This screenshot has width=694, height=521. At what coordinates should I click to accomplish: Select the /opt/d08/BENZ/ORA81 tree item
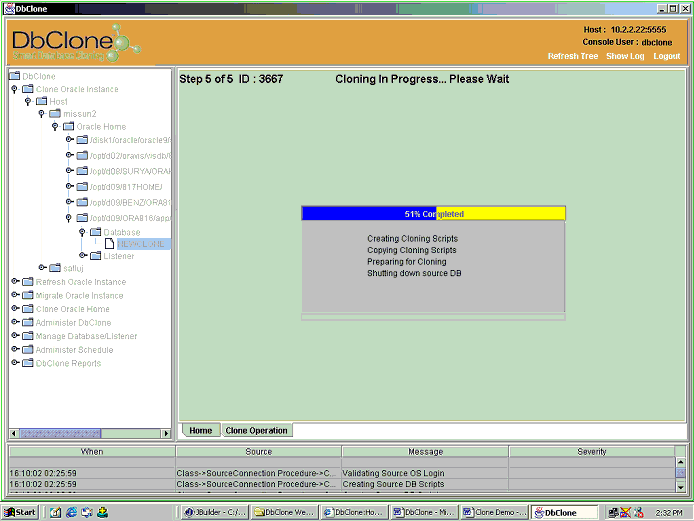pyautogui.click(x=130, y=202)
